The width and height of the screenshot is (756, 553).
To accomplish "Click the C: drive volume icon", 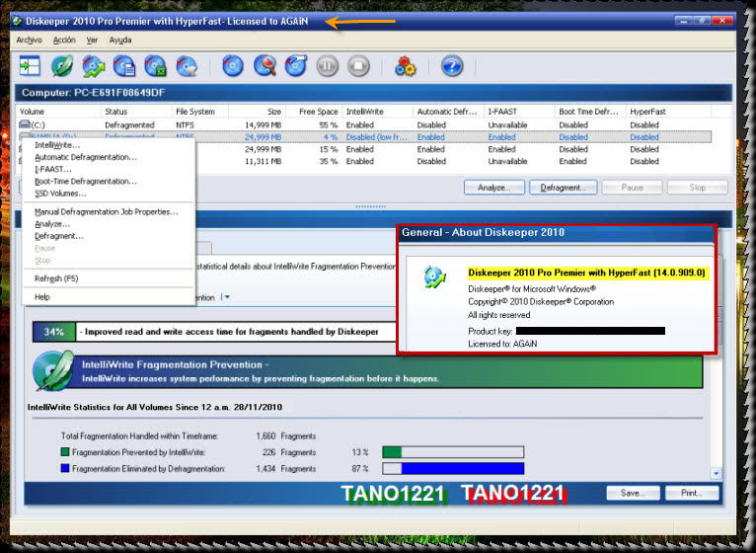I will click(24, 124).
